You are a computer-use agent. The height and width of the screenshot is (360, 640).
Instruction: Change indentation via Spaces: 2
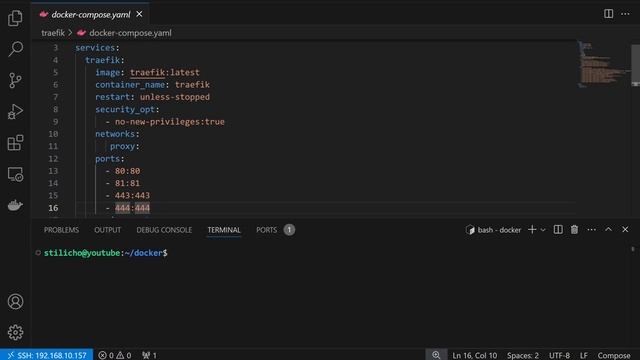pos(522,356)
